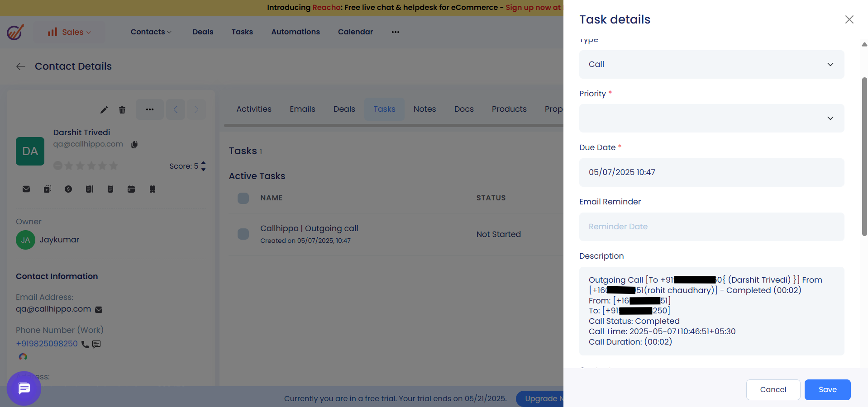The height and width of the screenshot is (407, 868).
Task: Set rating to third star
Action: [91, 166]
